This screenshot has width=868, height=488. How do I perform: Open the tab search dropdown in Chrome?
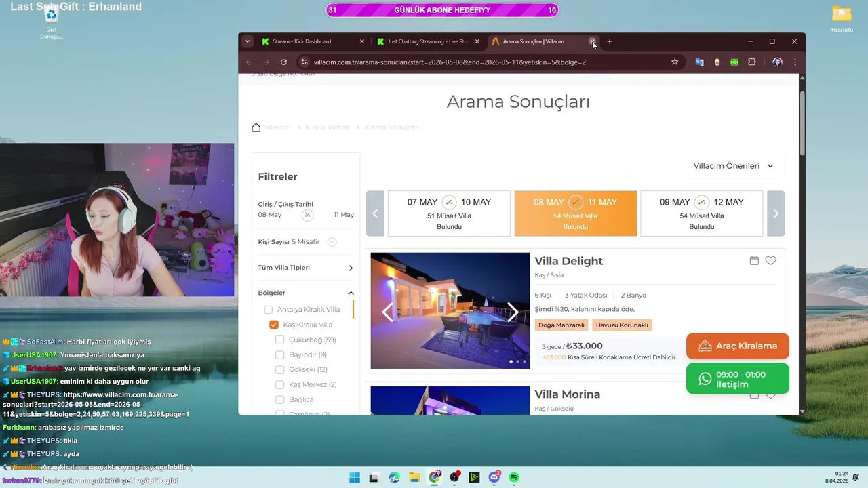[x=248, y=41]
